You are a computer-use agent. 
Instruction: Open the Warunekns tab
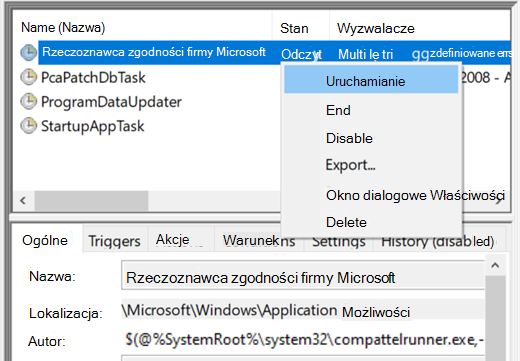pyautogui.click(x=259, y=241)
